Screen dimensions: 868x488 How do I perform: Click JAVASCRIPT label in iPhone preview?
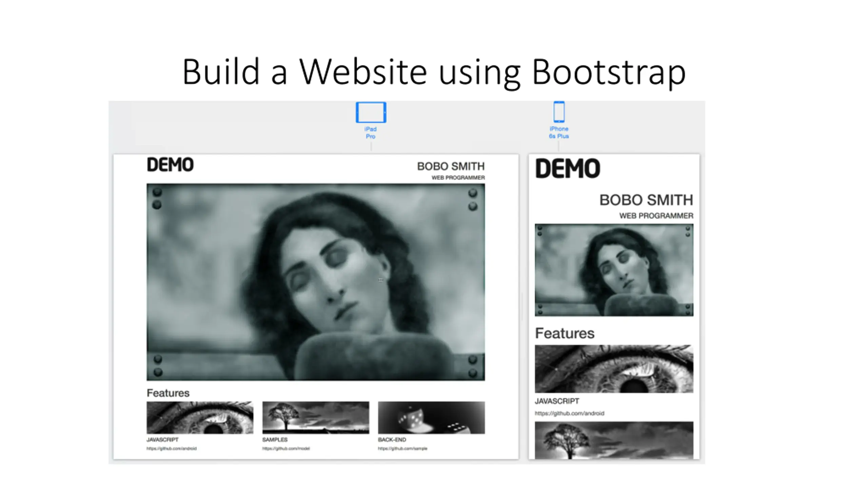[x=557, y=401]
